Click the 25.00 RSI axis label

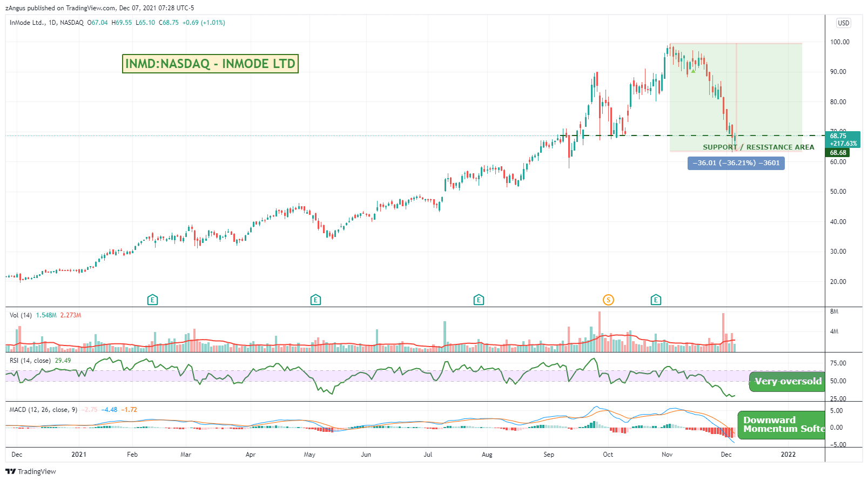(838, 399)
